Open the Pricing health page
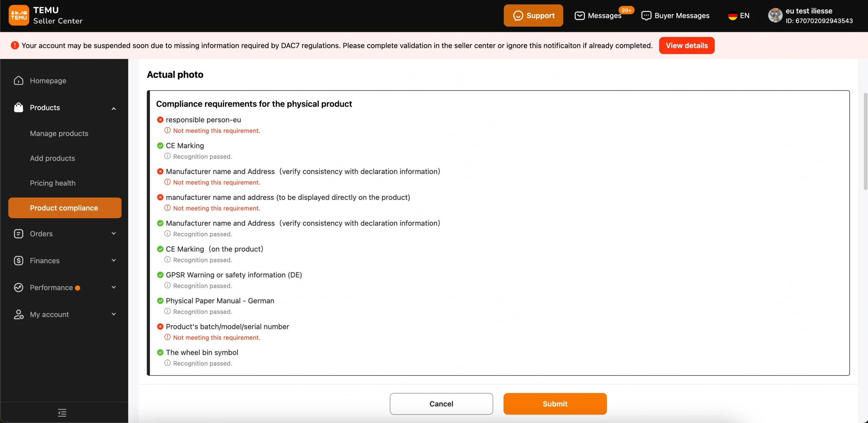This screenshot has width=868, height=423. point(53,183)
